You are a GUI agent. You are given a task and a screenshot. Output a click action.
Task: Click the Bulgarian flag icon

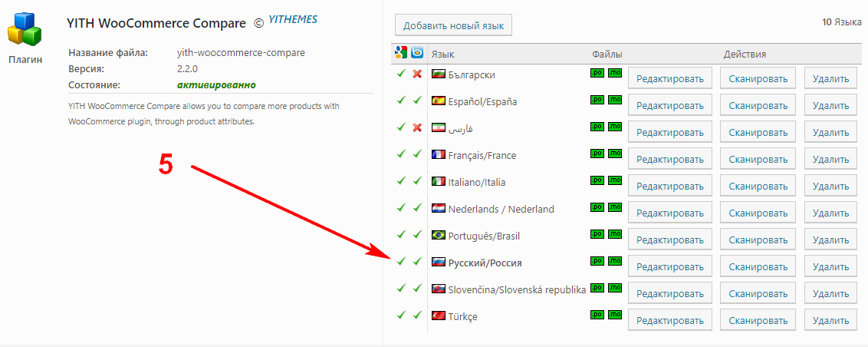(x=439, y=74)
